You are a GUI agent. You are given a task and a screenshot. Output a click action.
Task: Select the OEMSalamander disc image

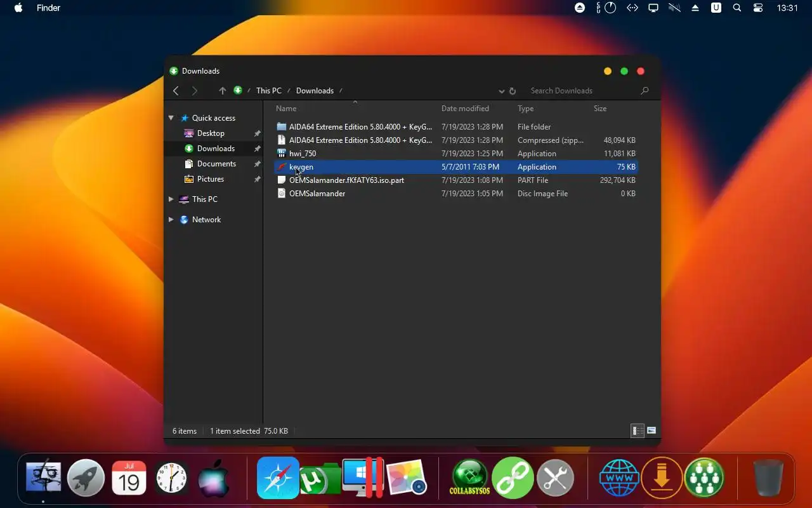tap(455, 194)
